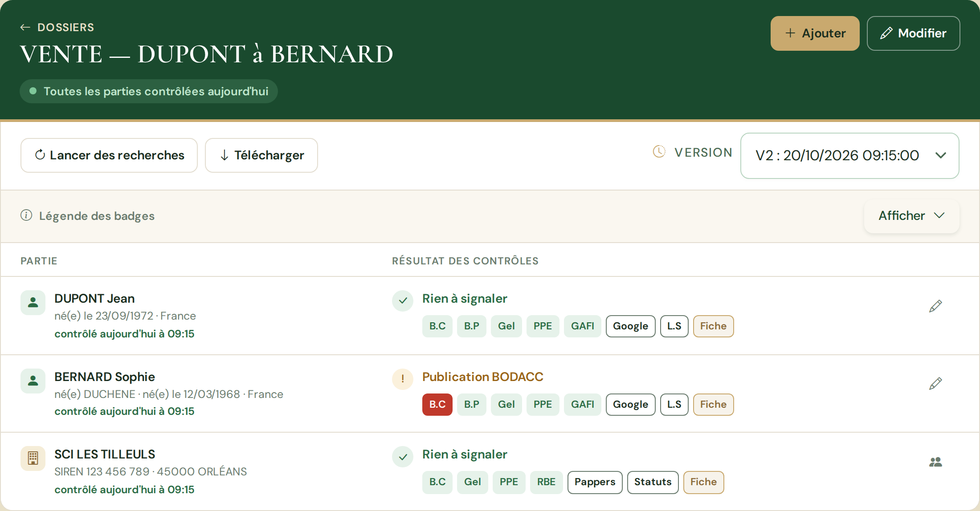Click the clock icon beside VERSION
This screenshot has height=511, width=980.
click(x=659, y=151)
